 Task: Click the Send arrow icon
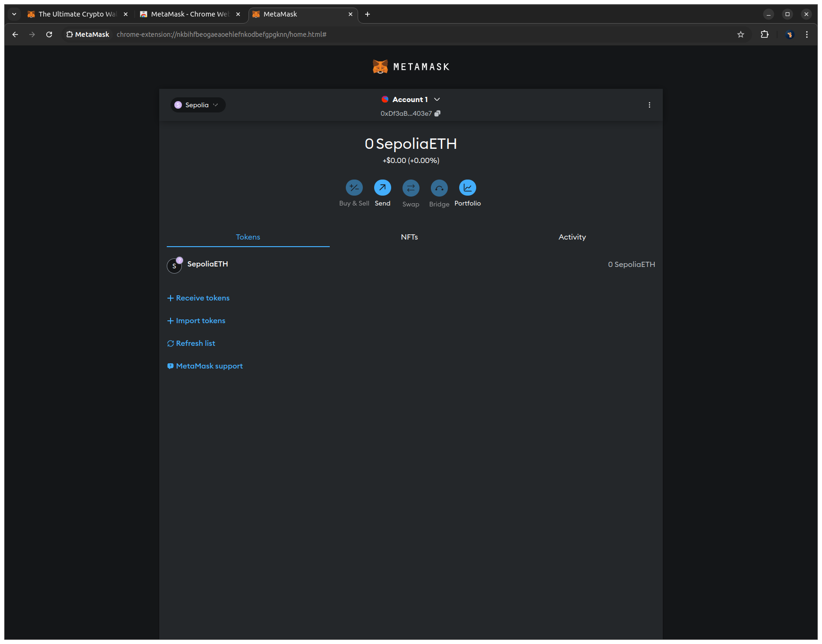pyautogui.click(x=383, y=188)
